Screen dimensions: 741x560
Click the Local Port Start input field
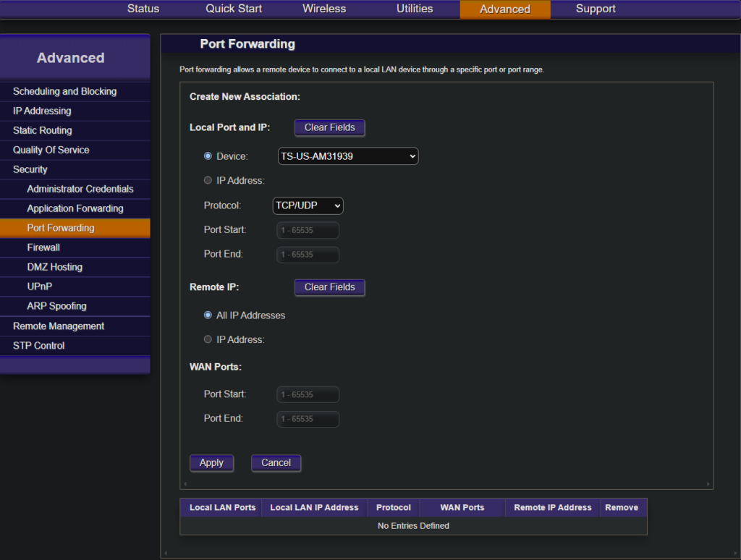pos(308,230)
